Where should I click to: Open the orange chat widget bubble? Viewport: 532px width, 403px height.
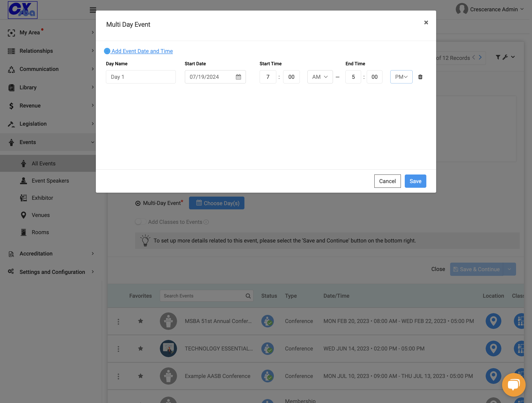pos(514,385)
